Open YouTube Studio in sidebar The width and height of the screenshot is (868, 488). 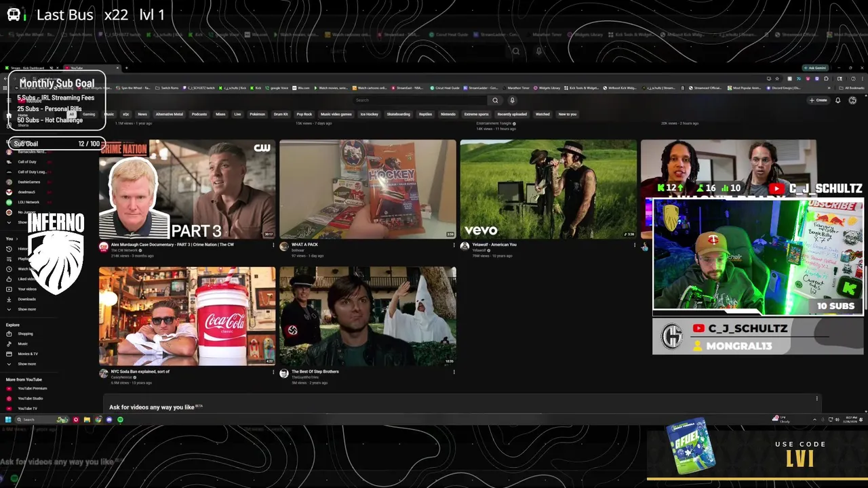[25, 399]
